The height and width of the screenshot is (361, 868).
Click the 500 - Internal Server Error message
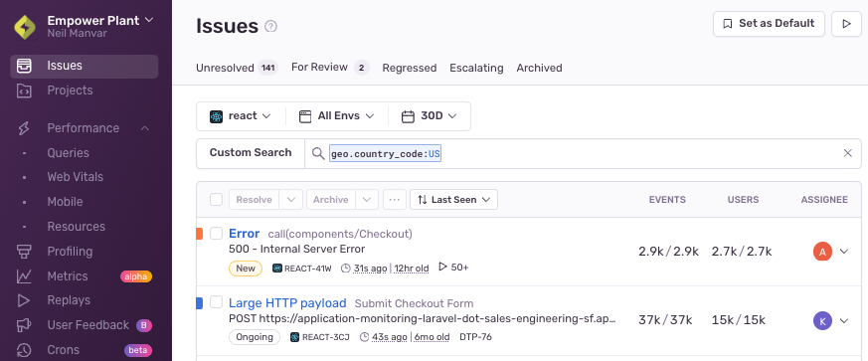[296, 250]
